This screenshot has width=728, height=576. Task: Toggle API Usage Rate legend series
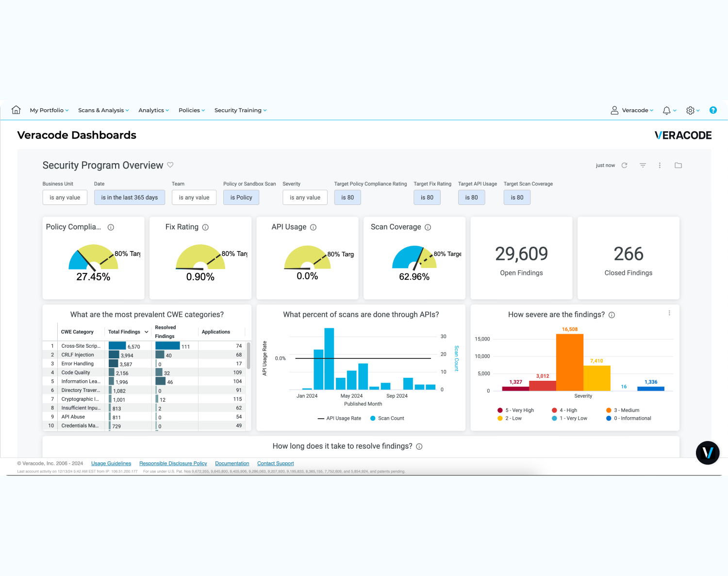pos(339,418)
